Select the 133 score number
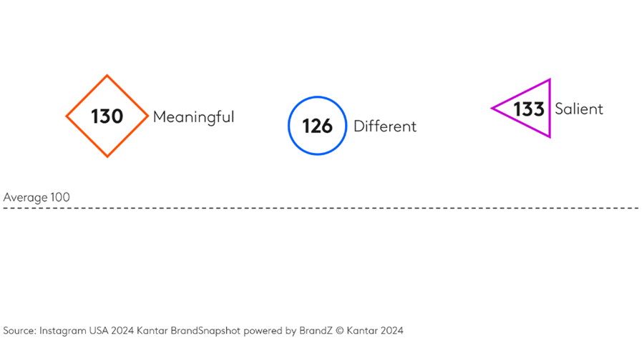This screenshot has width=644, height=343. [x=529, y=109]
